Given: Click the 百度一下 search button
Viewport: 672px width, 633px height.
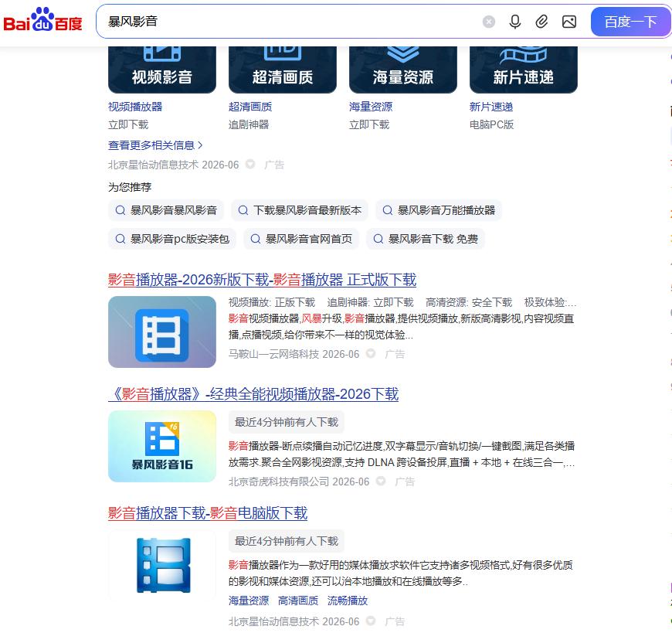Looking at the screenshot, I should [x=630, y=22].
